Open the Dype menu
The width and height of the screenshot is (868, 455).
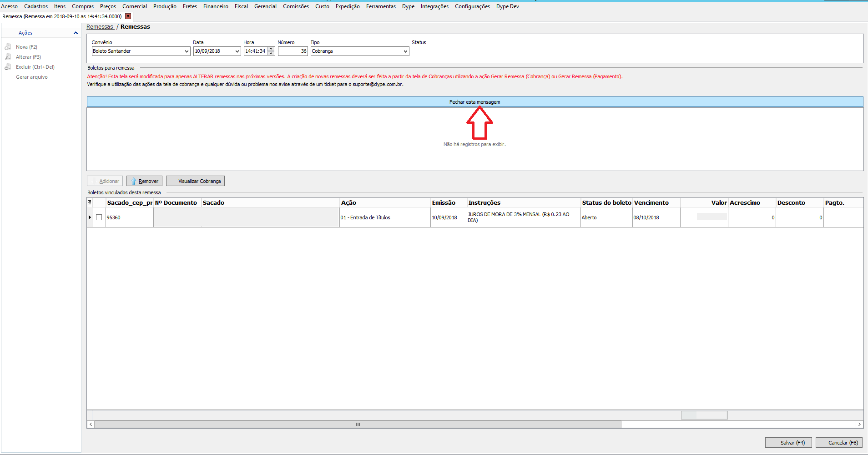(408, 6)
